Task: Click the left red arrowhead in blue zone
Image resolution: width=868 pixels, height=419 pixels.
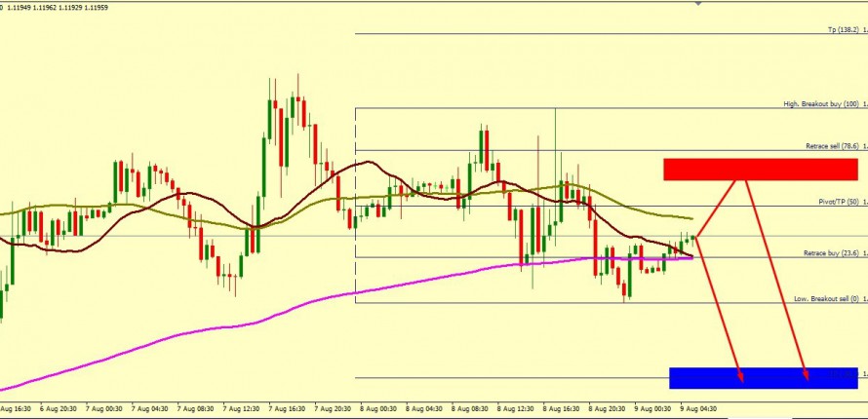Action: (741, 376)
